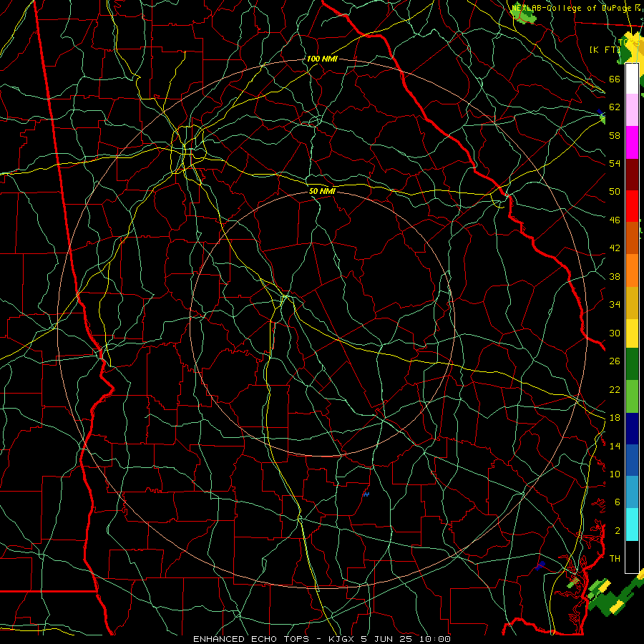Pick the navy blue swatch on the scale

point(632,429)
